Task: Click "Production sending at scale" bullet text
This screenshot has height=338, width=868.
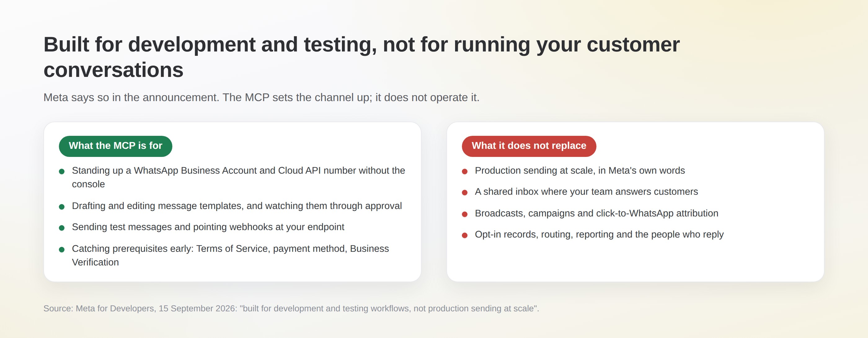Action: point(580,171)
